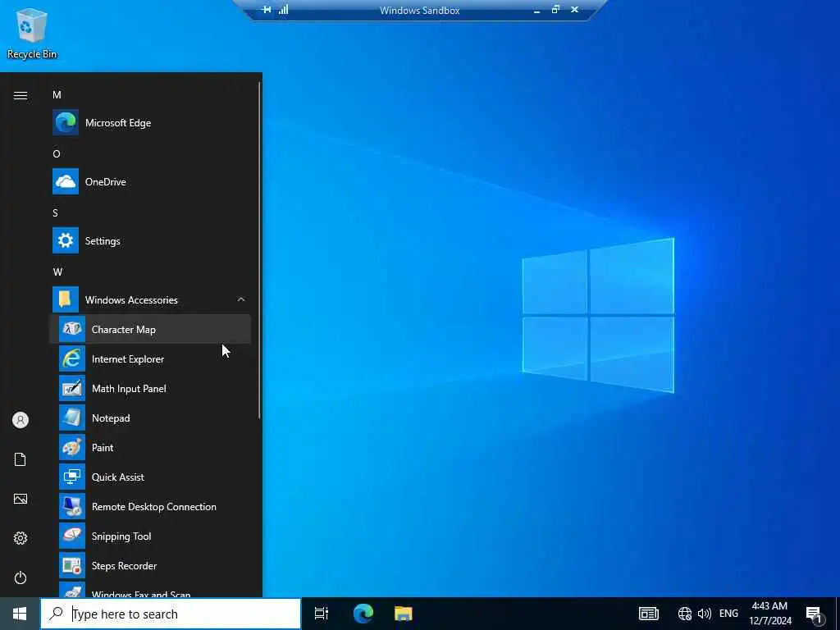Viewport: 840px width, 630px height.
Task: Expand the Start menu hamburger navigation
Action: click(21, 95)
